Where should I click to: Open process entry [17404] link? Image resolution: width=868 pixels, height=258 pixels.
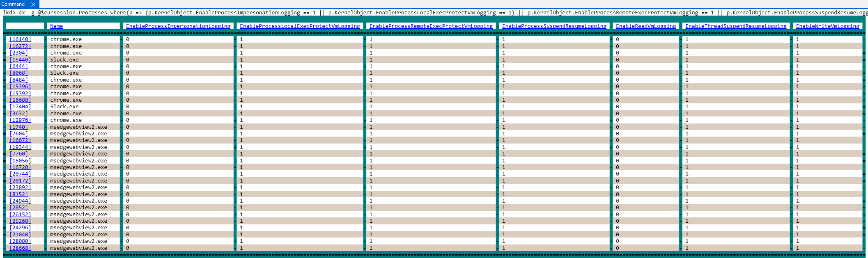[x=20, y=107]
